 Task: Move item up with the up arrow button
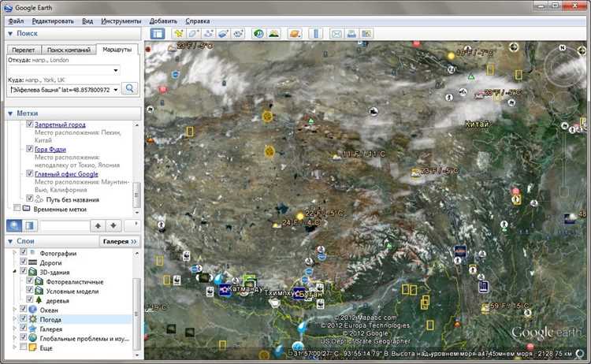click(98, 225)
